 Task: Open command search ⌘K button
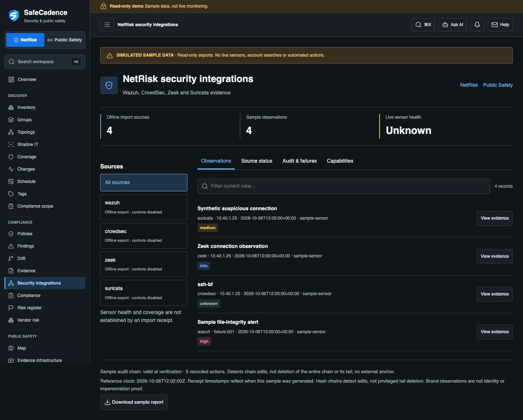pos(423,25)
